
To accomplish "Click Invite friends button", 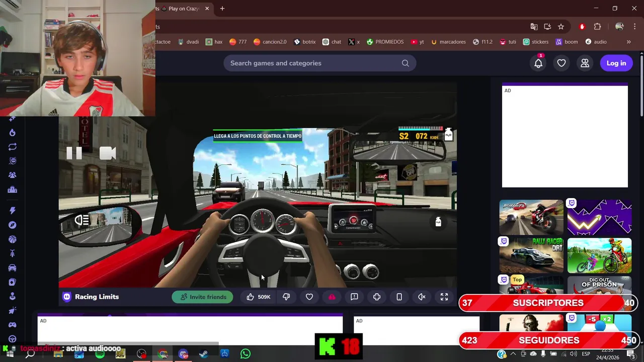I will 202,297.
